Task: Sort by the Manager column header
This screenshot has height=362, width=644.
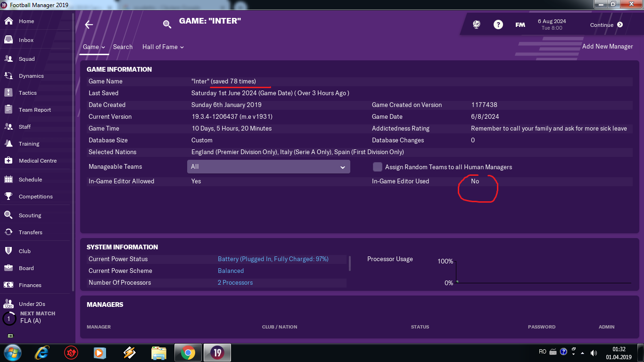Action: pos(99,327)
